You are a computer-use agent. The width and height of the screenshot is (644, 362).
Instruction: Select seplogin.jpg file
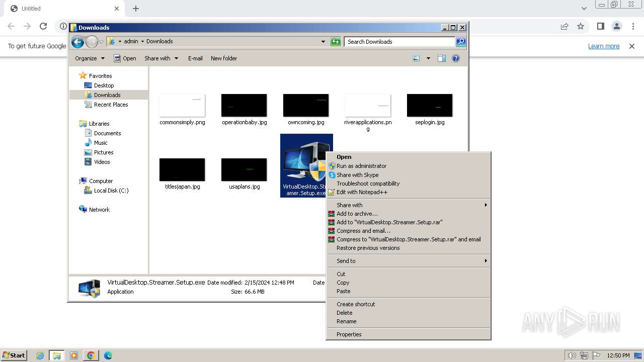coord(430,110)
